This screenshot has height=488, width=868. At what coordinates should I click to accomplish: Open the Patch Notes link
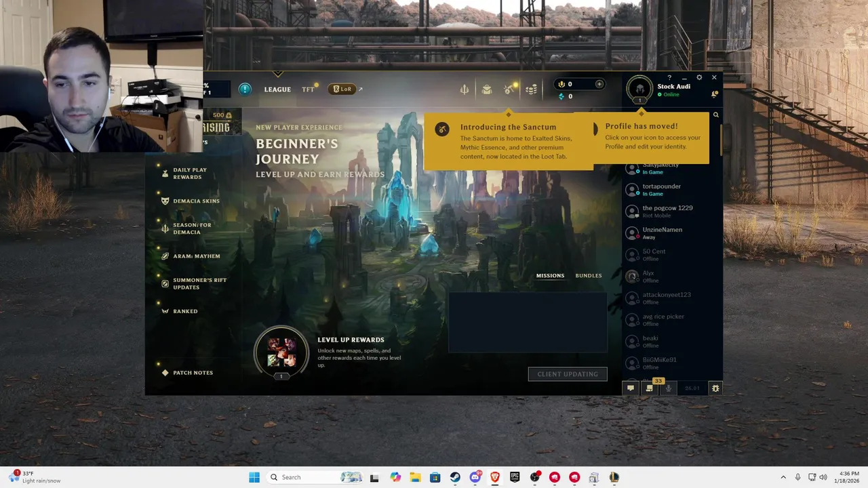pos(187,373)
